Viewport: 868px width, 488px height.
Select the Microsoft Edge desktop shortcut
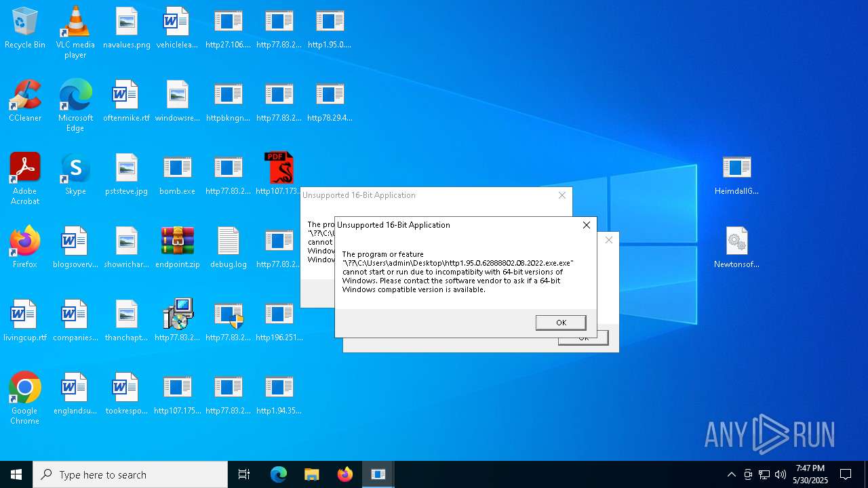(75, 106)
